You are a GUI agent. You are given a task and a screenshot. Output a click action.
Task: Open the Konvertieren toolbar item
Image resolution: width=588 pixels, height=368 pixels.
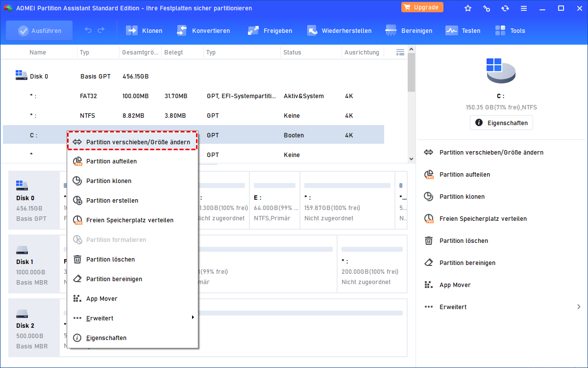pyautogui.click(x=203, y=30)
